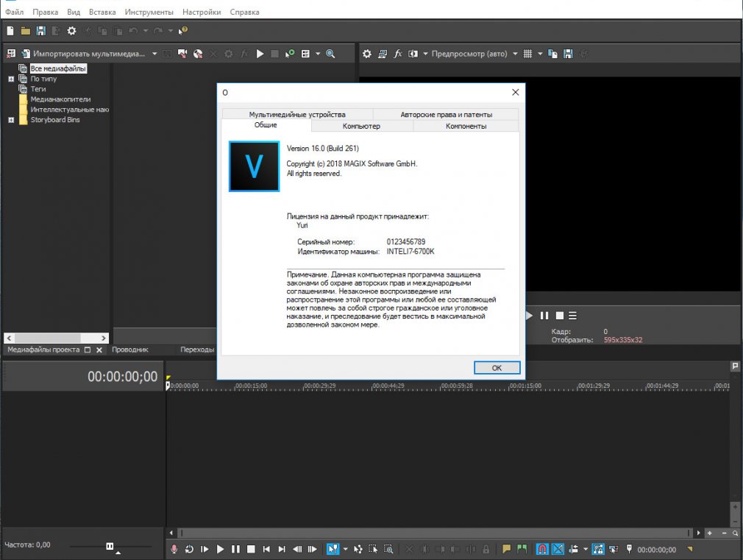This screenshot has width=743, height=560.
Task: Click remove unused media icon in Project Media
Action: coord(11,54)
